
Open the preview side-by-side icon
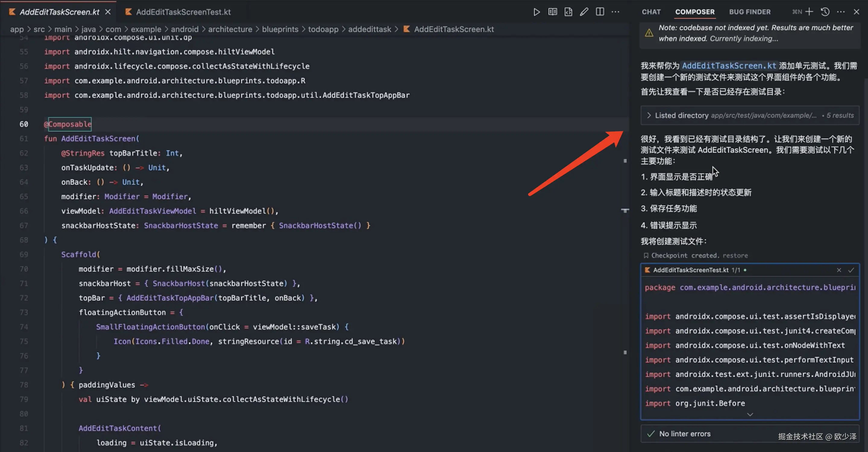(553, 12)
